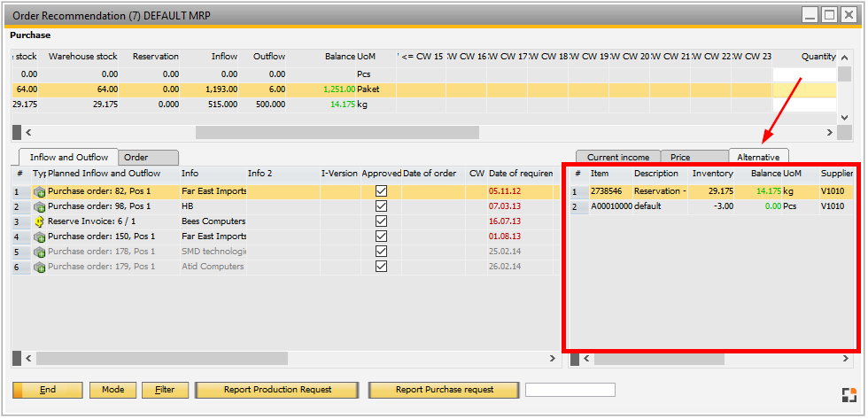Click the empty text field beside Report buttons

pos(570,390)
